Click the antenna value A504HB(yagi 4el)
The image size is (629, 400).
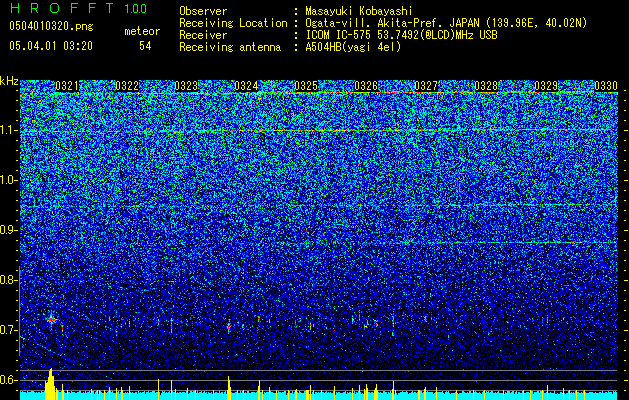[353, 47]
